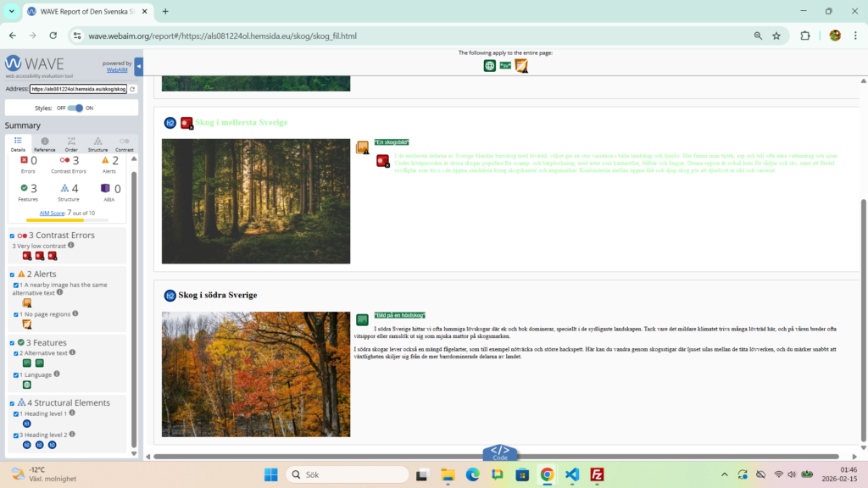868x488 pixels.
Task: Click the redundant alt text alert icon beside forest image
Action: click(x=362, y=147)
